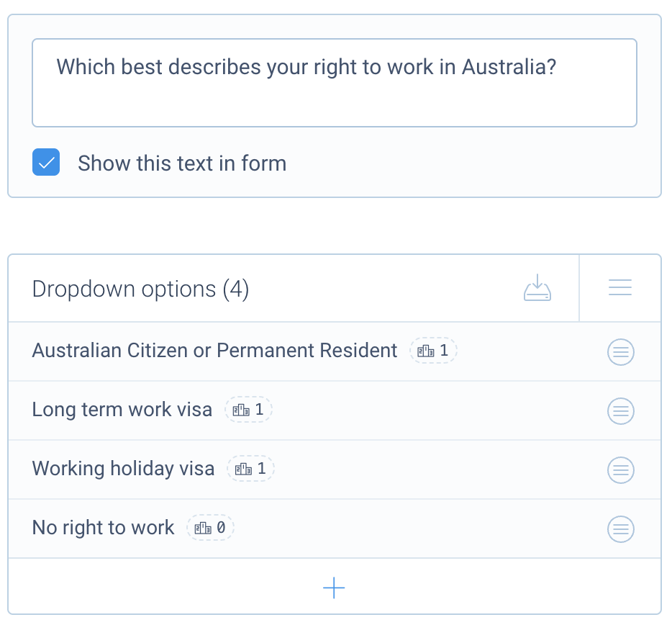Select the Long term work visa row

click(x=122, y=409)
